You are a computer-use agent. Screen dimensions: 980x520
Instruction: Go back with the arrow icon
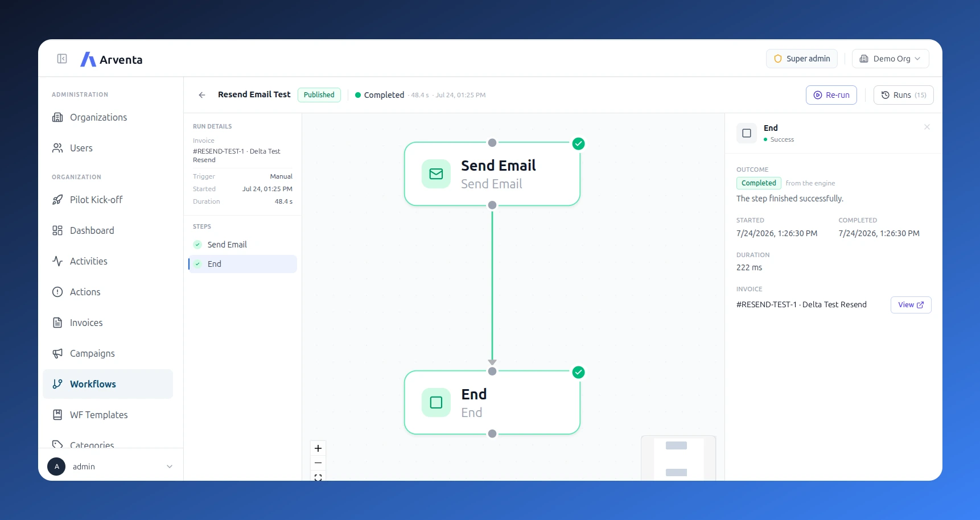pyautogui.click(x=202, y=95)
